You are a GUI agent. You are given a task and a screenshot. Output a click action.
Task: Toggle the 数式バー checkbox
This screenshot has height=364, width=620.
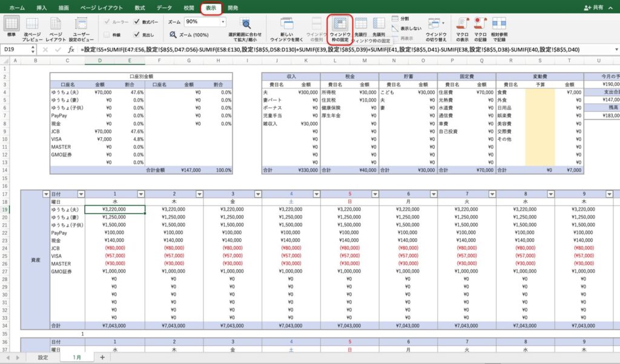(x=137, y=22)
